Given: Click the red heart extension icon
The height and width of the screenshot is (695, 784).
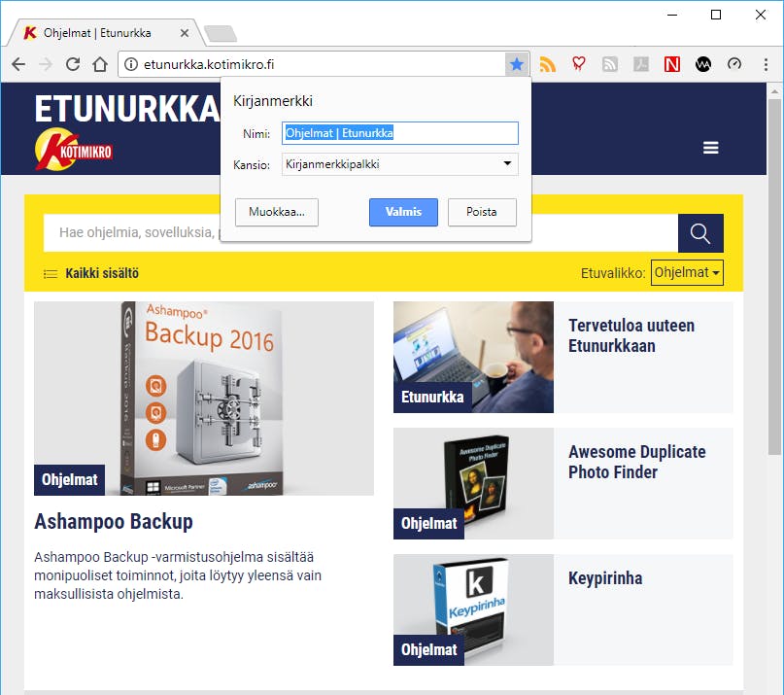Looking at the screenshot, I should pyautogui.click(x=579, y=63).
